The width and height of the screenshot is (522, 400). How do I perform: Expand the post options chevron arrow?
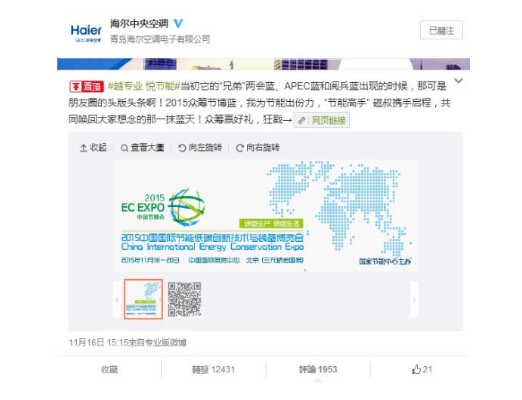pyautogui.click(x=459, y=81)
